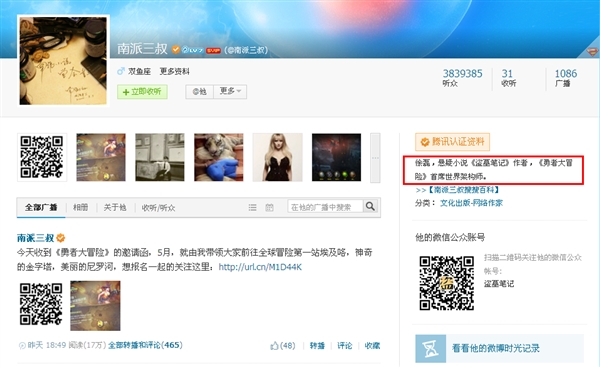Expand the 更多 dropdown button
600x367 pixels.
coord(230,91)
